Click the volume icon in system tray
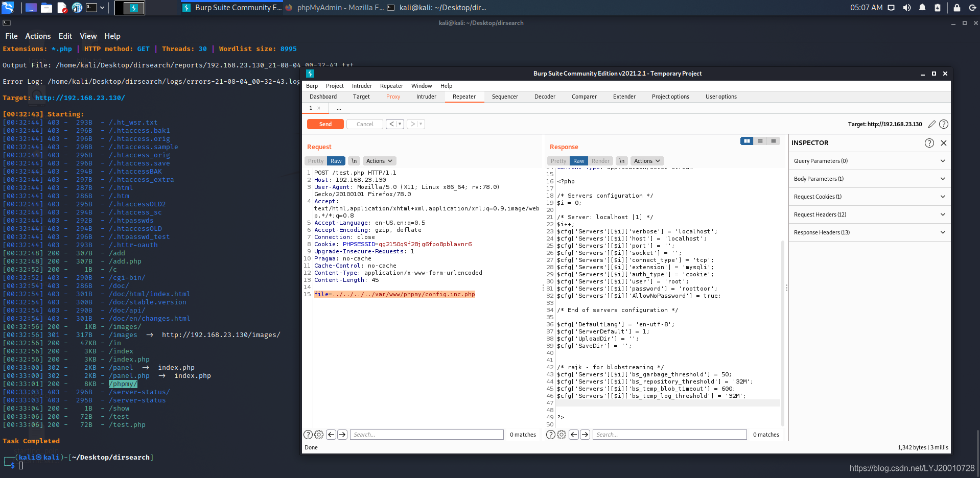This screenshot has width=980, height=478. tap(907, 8)
